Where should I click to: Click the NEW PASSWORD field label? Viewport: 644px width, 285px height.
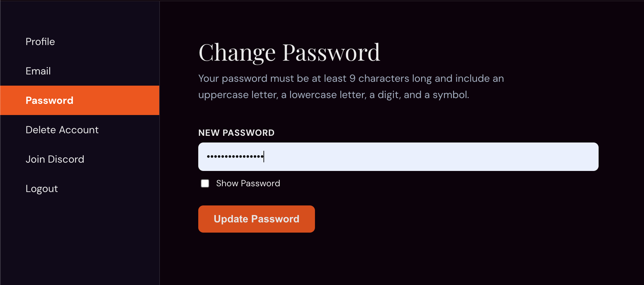(236, 133)
